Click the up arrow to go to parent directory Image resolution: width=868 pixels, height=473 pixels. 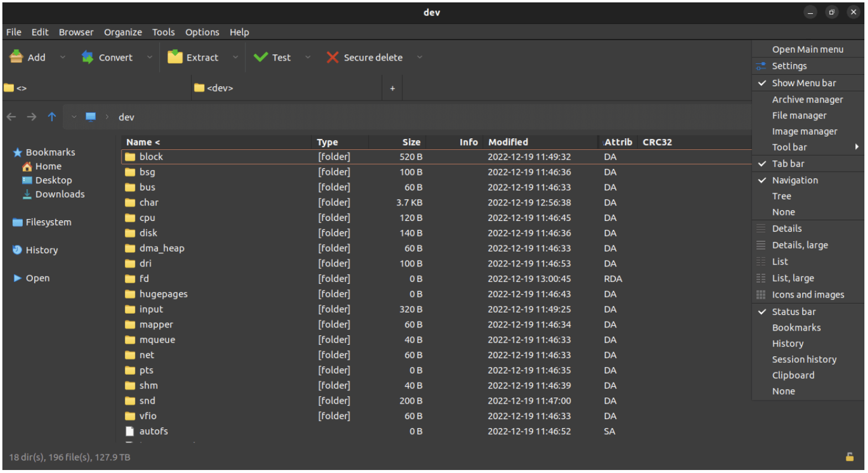51,117
